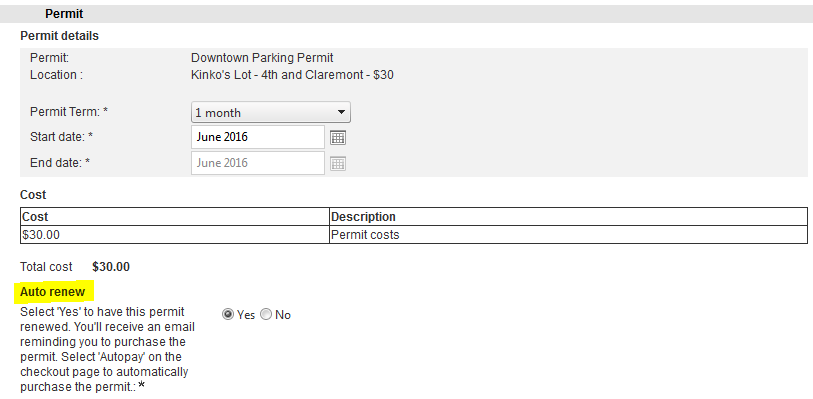Click the Permit Term dropdown arrow
Image resolution: width=813 pixels, height=399 pixels.
[x=341, y=112]
